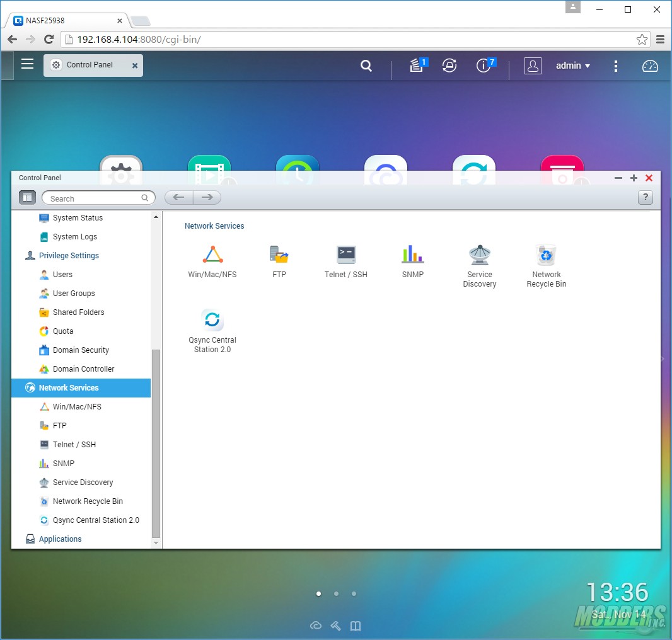This screenshot has height=640, width=672.
Task: Switch to third desktop page dot
Action: click(354, 594)
